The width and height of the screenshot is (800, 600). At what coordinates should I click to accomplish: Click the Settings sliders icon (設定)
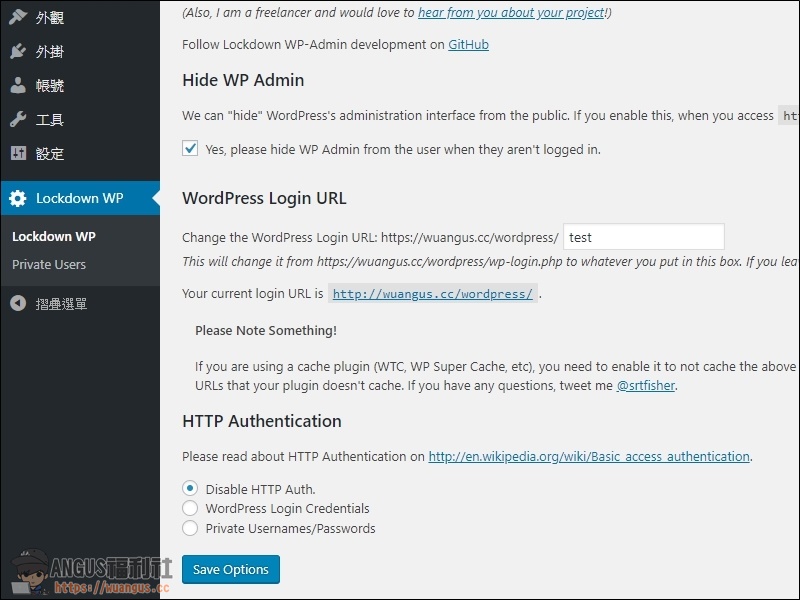point(18,153)
